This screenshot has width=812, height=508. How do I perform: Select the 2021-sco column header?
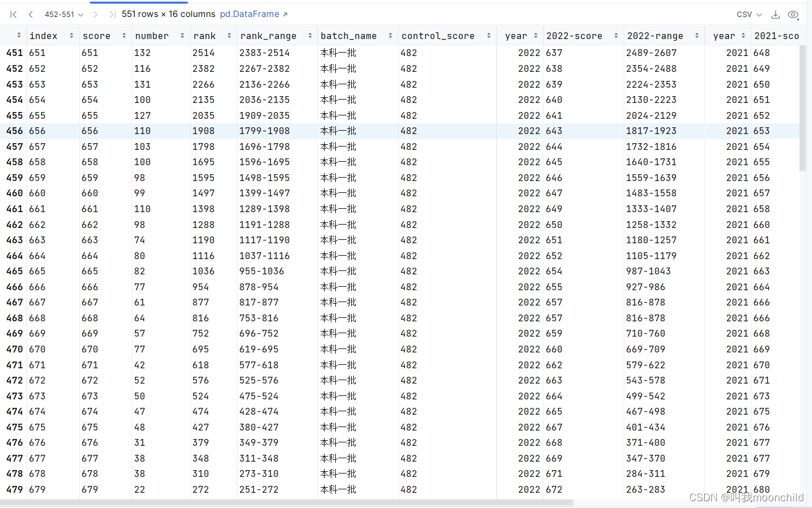coord(777,36)
